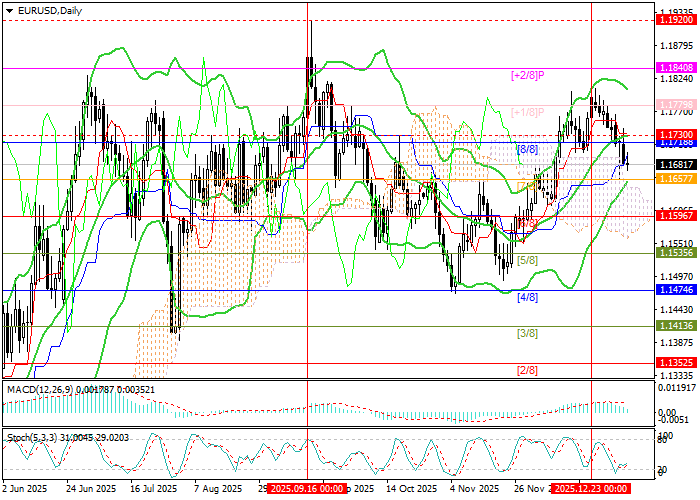Select the 1.17300 red price label
This screenshot has width=700, height=500.
tap(677, 134)
